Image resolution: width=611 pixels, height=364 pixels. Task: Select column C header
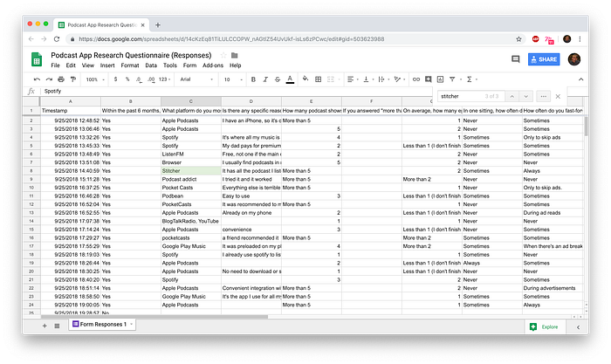191,101
